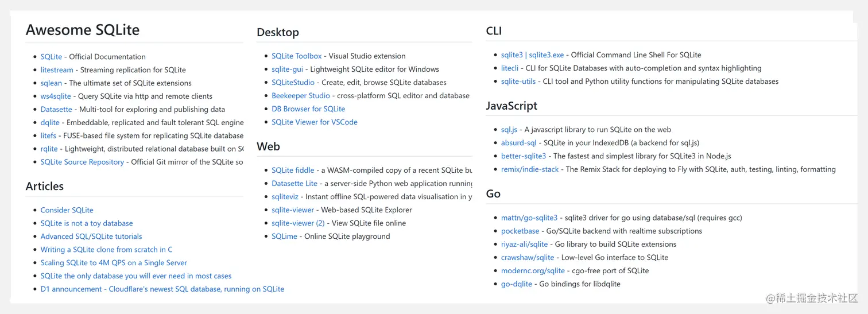Open the SQLime playground link

tap(284, 237)
